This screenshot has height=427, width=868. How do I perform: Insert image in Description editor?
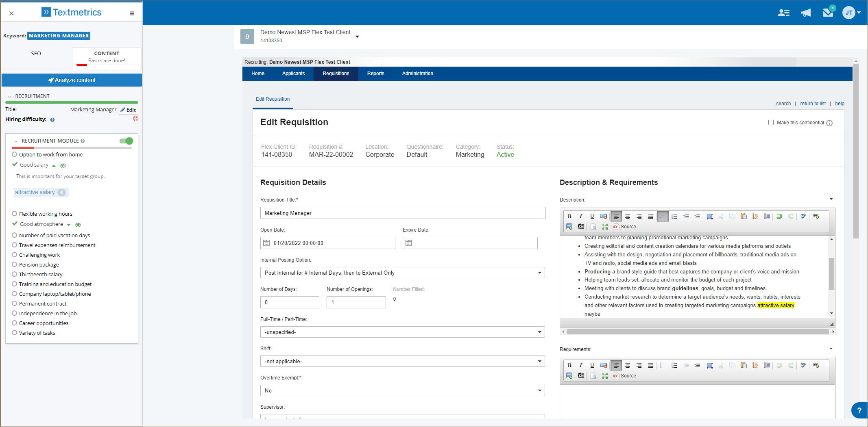[569, 227]
